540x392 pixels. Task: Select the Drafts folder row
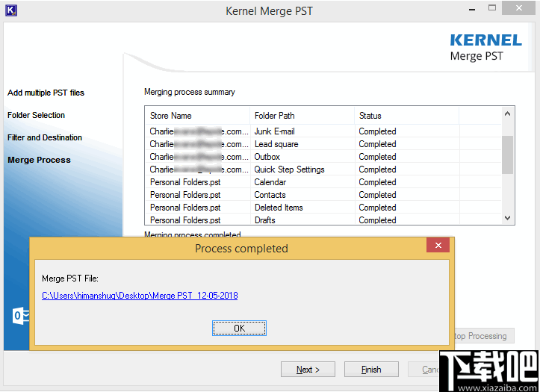pyautogui.click(x=323, y=220)
